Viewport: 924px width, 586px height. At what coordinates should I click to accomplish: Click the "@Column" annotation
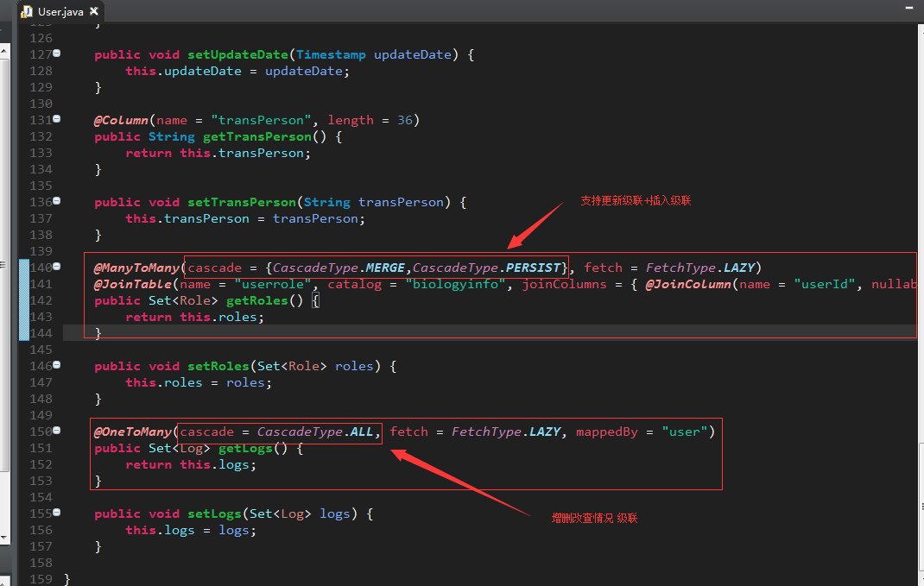(121, 120)
